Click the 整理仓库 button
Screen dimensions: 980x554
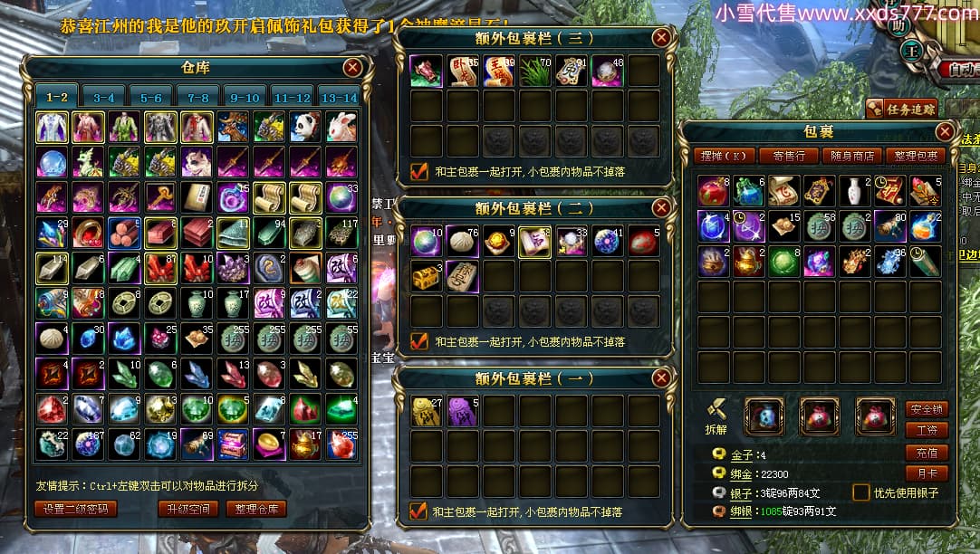tap(256, 509)
